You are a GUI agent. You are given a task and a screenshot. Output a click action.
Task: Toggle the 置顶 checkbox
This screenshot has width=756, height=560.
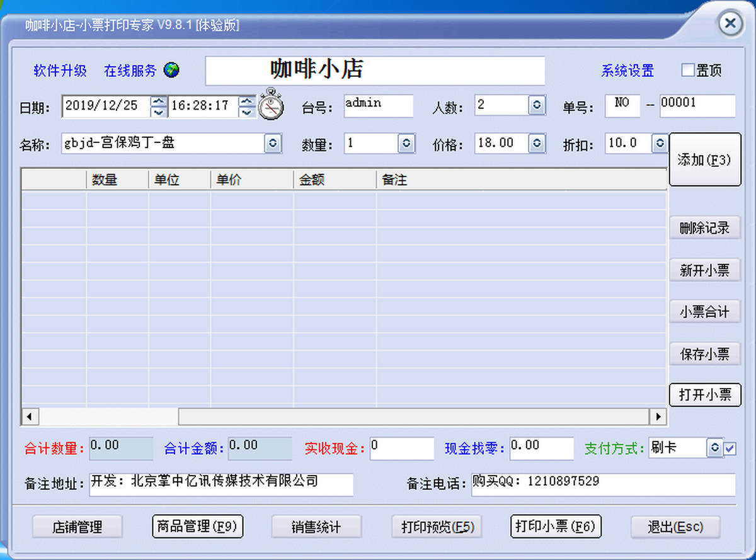tap(687, 70)
